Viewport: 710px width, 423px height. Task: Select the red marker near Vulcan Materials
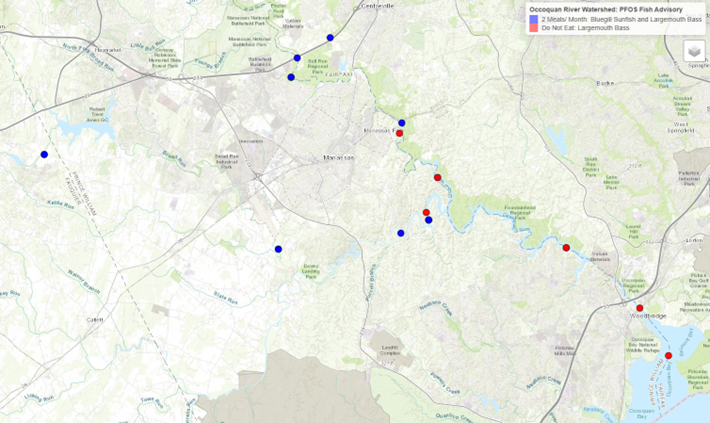tap(566, 247)
